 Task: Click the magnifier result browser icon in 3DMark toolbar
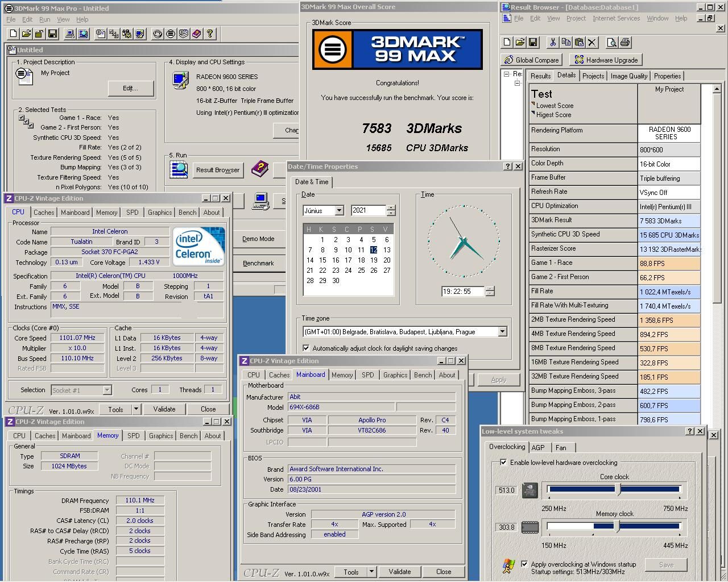pos(83,34)
